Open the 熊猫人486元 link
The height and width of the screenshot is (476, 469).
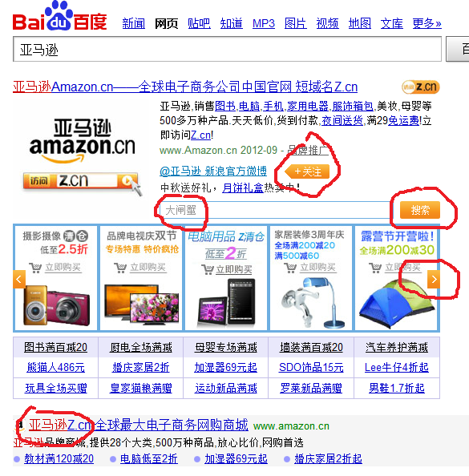(55, 368)
